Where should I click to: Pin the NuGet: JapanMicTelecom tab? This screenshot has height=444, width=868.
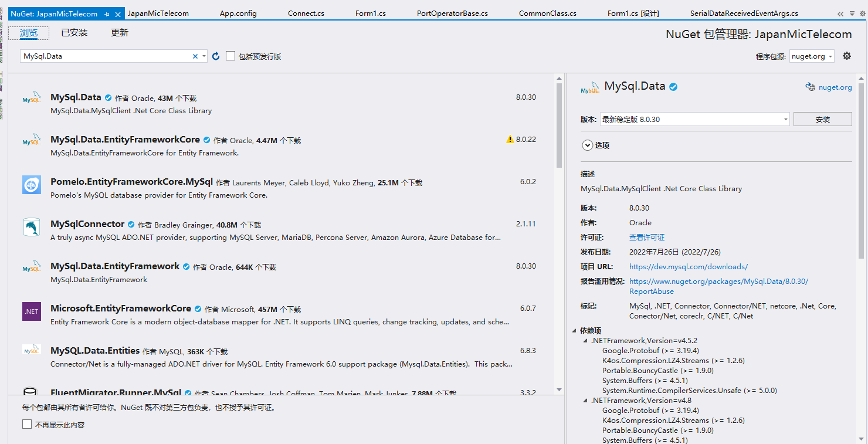[x=107, y=13]
